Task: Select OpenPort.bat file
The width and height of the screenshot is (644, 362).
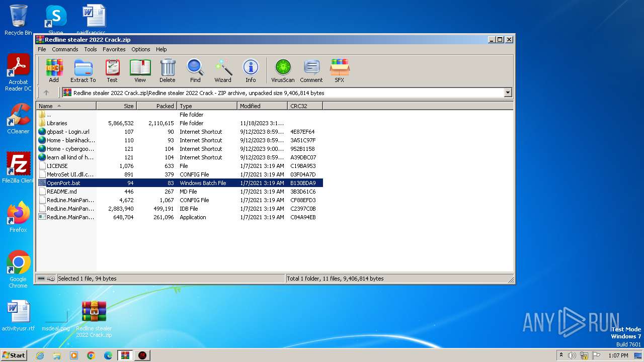Action: (180, 183)
